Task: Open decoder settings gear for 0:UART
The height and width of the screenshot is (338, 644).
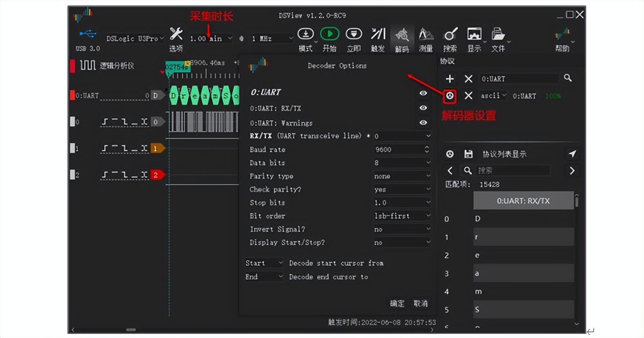Action: coord(450,96)
